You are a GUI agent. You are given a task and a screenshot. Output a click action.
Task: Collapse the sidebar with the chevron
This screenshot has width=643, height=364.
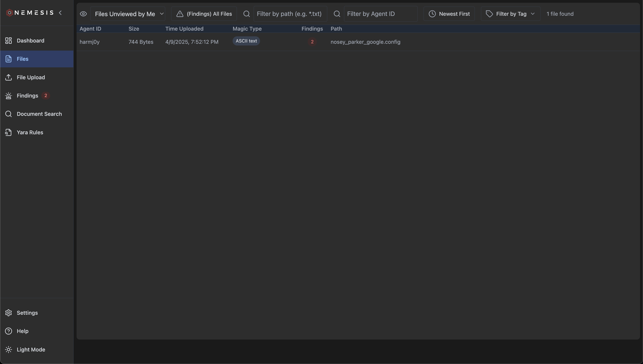click(x=60, y=13)
